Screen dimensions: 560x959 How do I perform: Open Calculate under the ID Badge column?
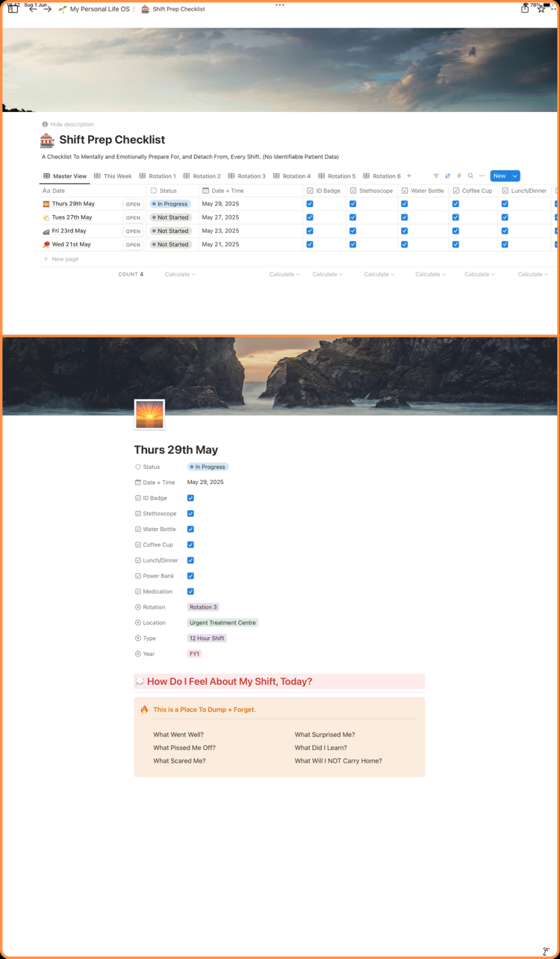point(327,274)
